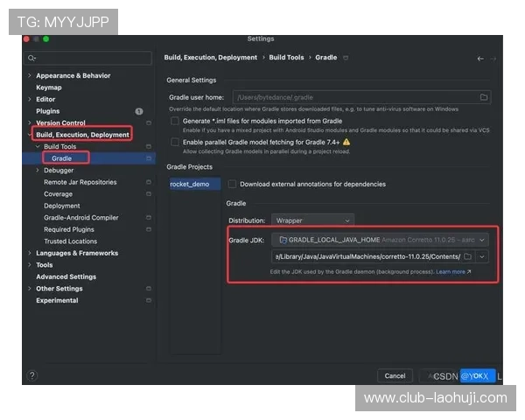
Task: Select Remote Jar Repositories in the tree
Action: click(x=80, y=182)
